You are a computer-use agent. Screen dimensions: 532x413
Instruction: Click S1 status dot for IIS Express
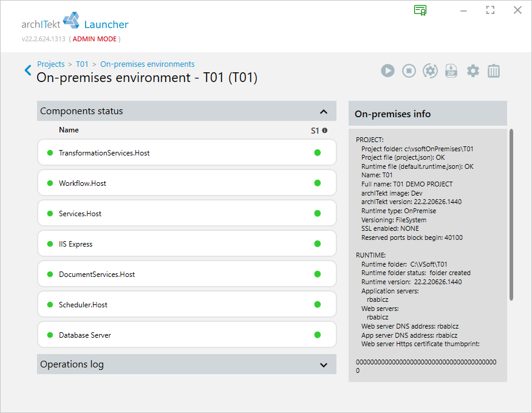tap(318, 244)
